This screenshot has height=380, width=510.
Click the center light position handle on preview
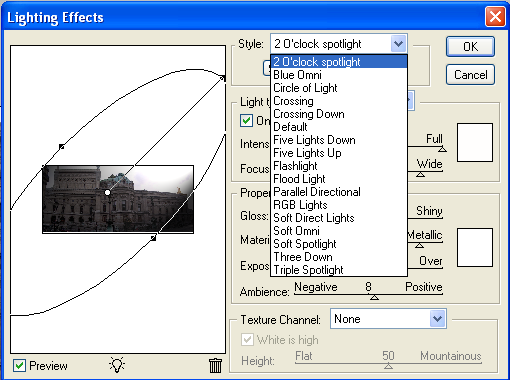point(107,192)
